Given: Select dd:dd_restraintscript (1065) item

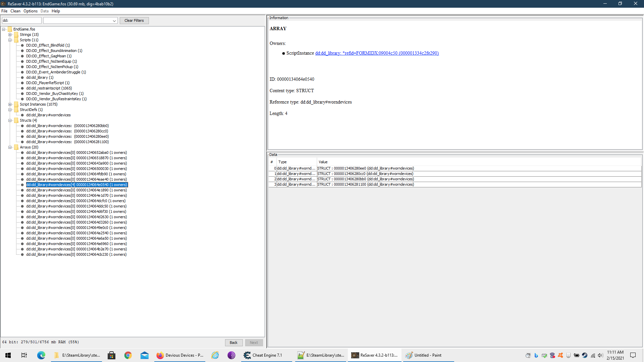Looking at the screenshot, I should click(49, 88).
